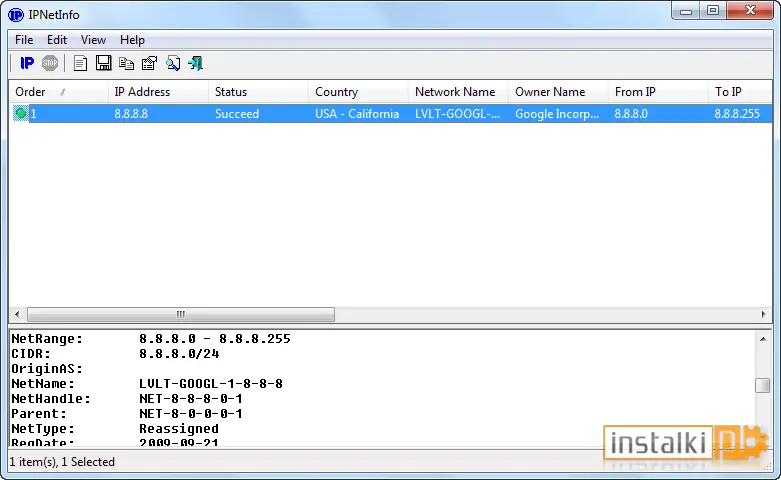This screenshot has width=781, height=480.
Task: Click the Save floppy disk icon
Action: click(x=104, y=63)
